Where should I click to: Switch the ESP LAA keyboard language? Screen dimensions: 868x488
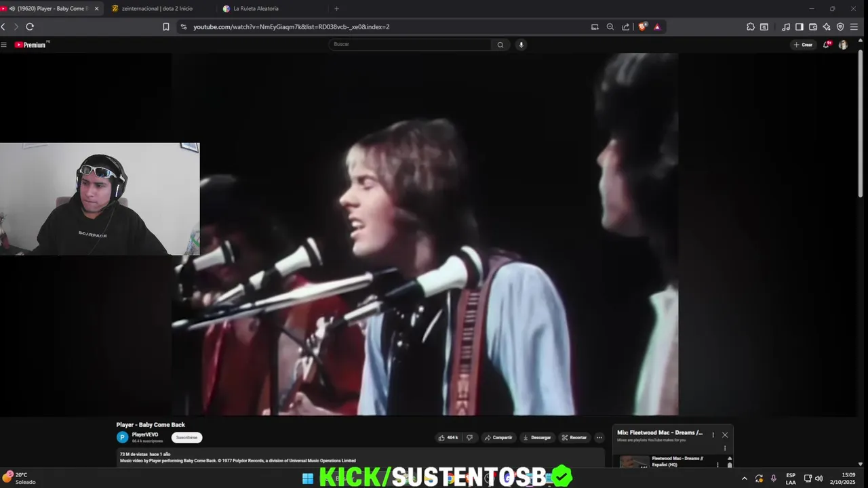coord(791,479)
